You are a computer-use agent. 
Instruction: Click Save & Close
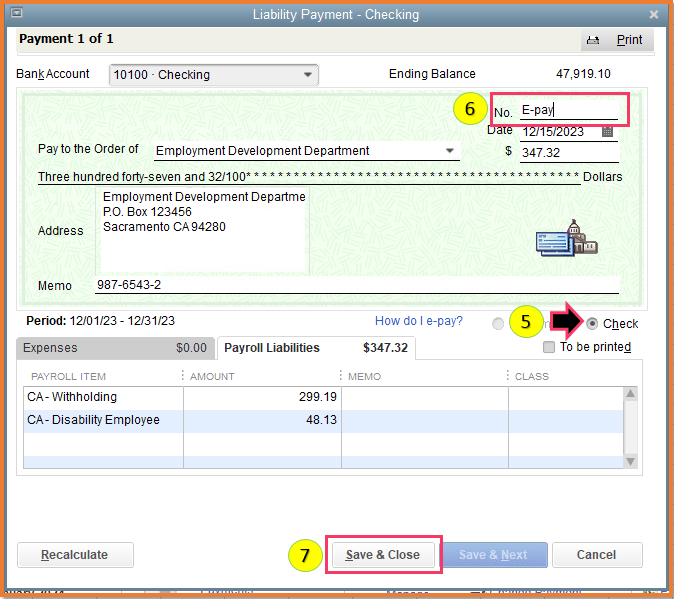point(383,555)
